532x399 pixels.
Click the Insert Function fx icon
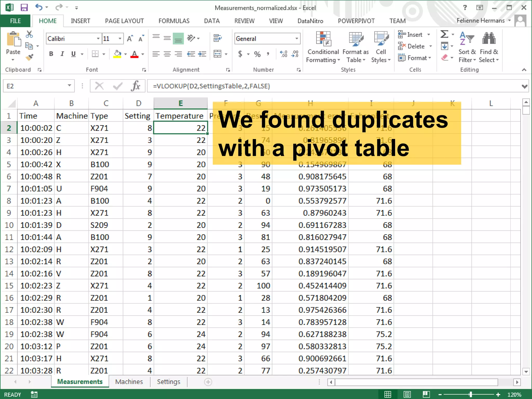point(136,86)
